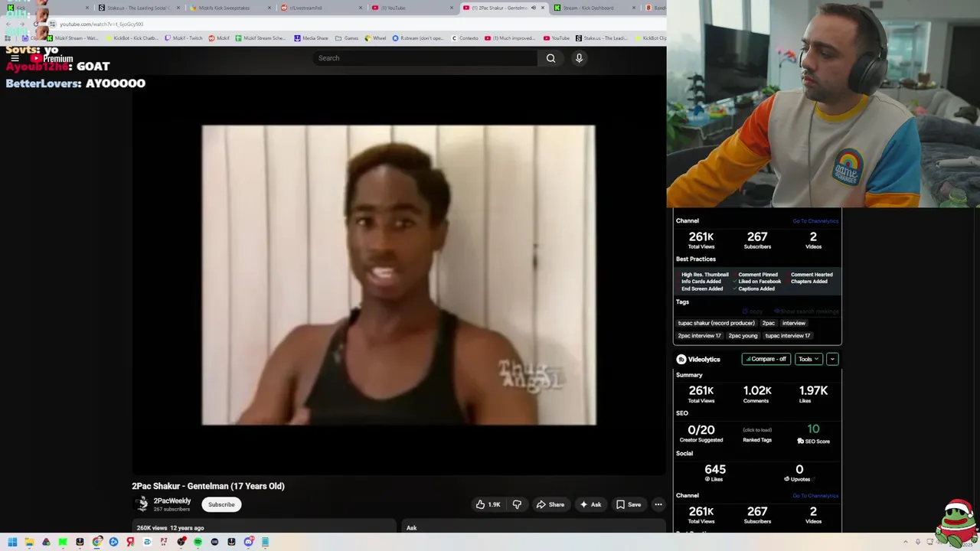The height and width of the screenshot is (551, 980).
Task: Open the Contexto bookmark
Action: (x=465, y=37)
